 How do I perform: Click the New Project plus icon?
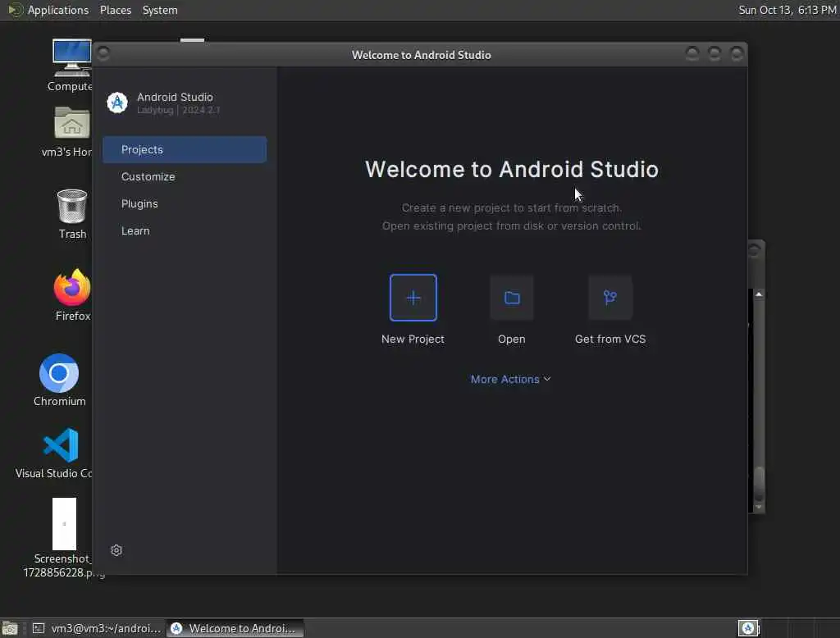[x=413, y=298]
